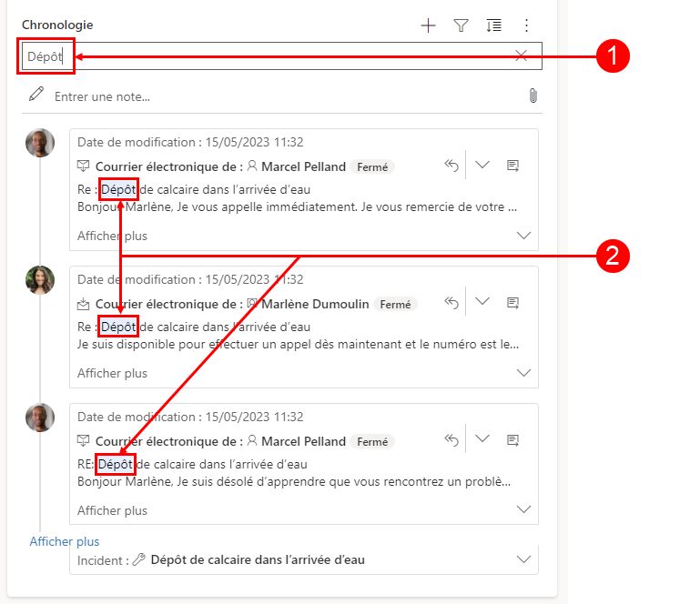Click contact icon before Marlène Dumoulin name
The image size is (700, 604).
(252, 303)
